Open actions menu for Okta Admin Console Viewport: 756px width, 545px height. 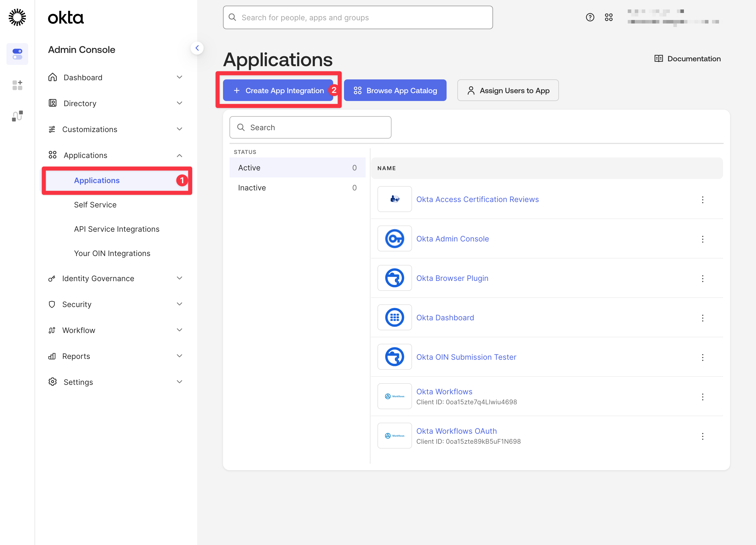(x=703, y=239)
